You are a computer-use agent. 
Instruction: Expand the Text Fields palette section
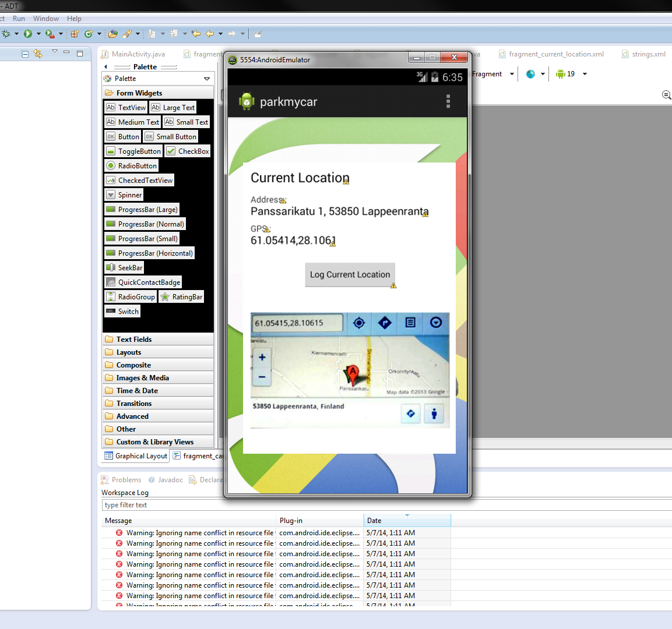pyautogui.click(x=158, y=339)
